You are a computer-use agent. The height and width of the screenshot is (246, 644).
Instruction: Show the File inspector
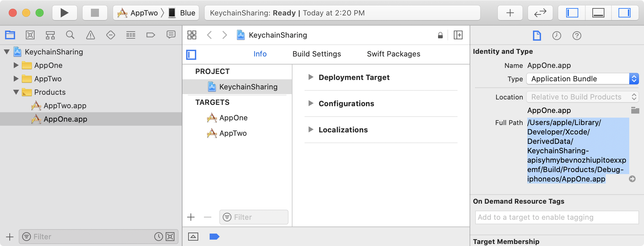tap(537, 35)
